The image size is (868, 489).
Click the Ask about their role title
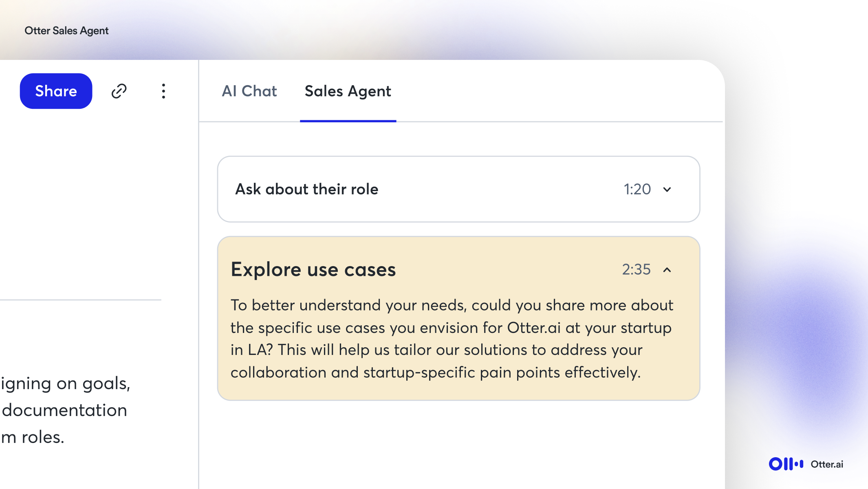click(x=306, y=189)
